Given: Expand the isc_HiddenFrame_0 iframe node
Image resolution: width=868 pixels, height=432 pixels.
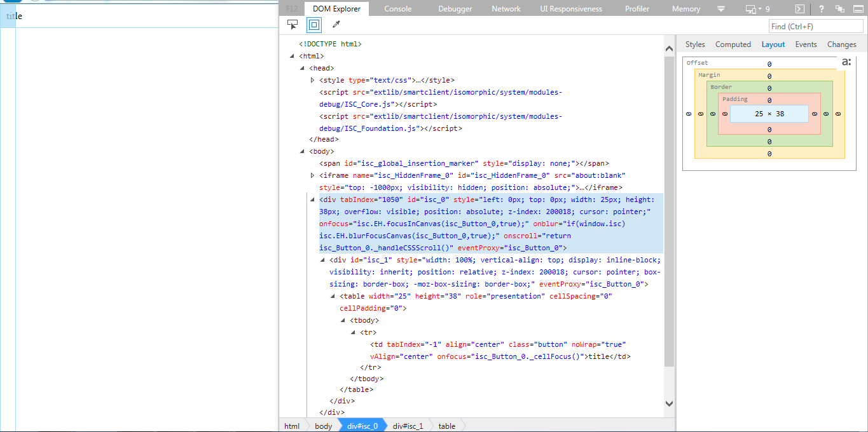Looking at the screenshot, I should pos(313,175).
